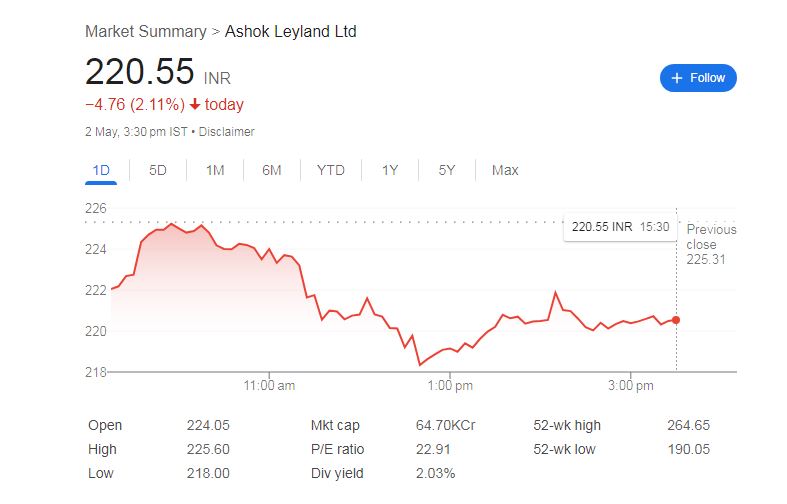Click the red end-of-day chart marker
This screenshot has height=504, width=787.
[676, 320]
